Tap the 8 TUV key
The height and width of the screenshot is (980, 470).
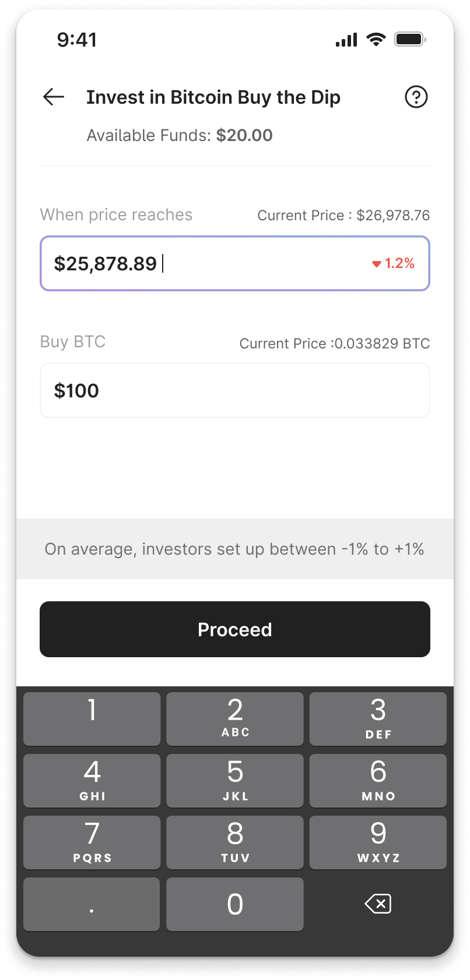[235, 842]
